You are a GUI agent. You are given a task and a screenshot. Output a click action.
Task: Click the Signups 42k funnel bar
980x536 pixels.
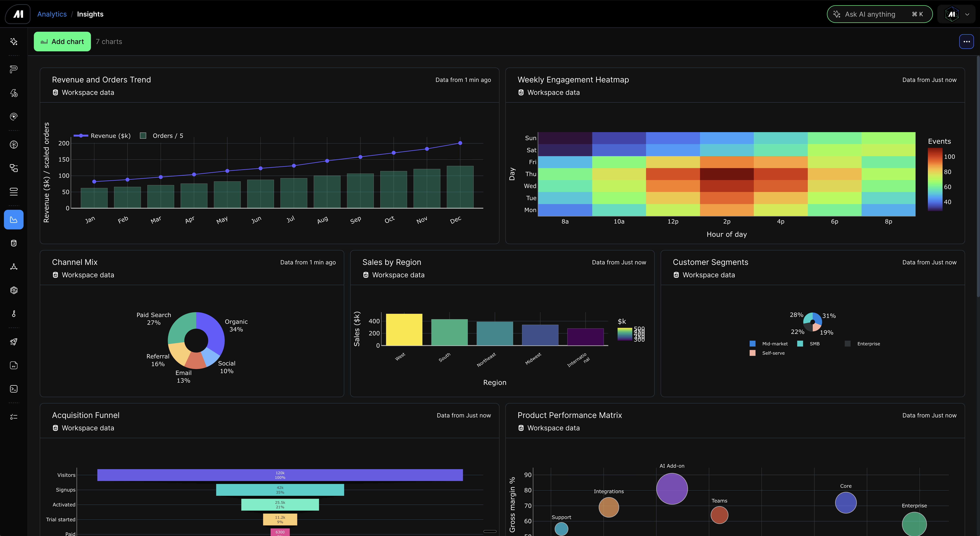click(x=280, y=490)
